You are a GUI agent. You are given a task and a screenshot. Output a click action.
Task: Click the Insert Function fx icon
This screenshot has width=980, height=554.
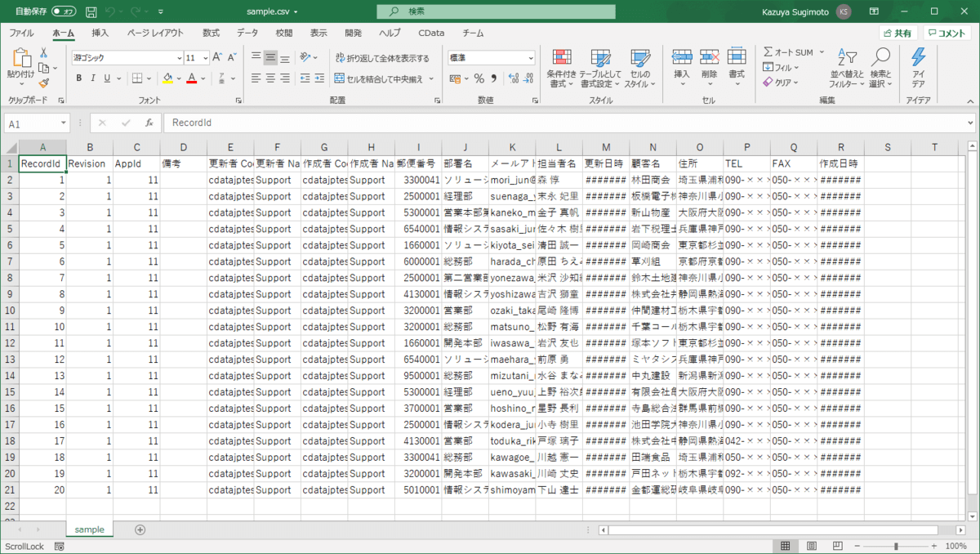click(149, 123)
